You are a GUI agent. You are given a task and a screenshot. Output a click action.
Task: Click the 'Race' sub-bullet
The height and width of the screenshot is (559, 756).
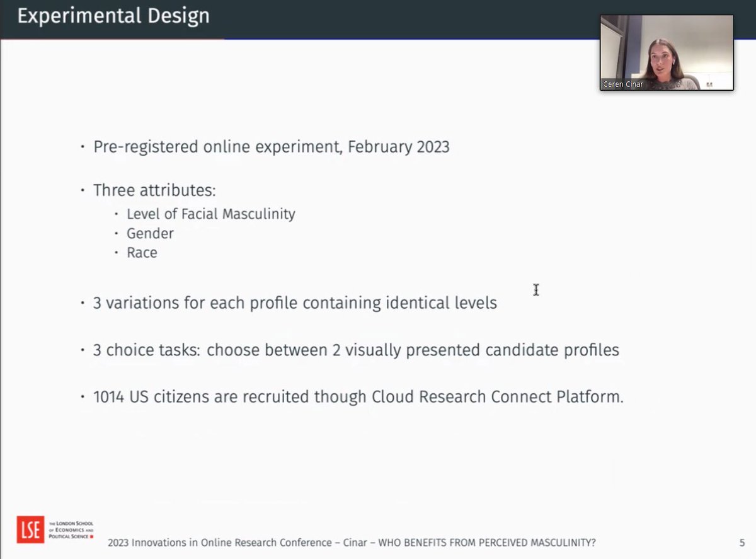click(x=142, y=253)
